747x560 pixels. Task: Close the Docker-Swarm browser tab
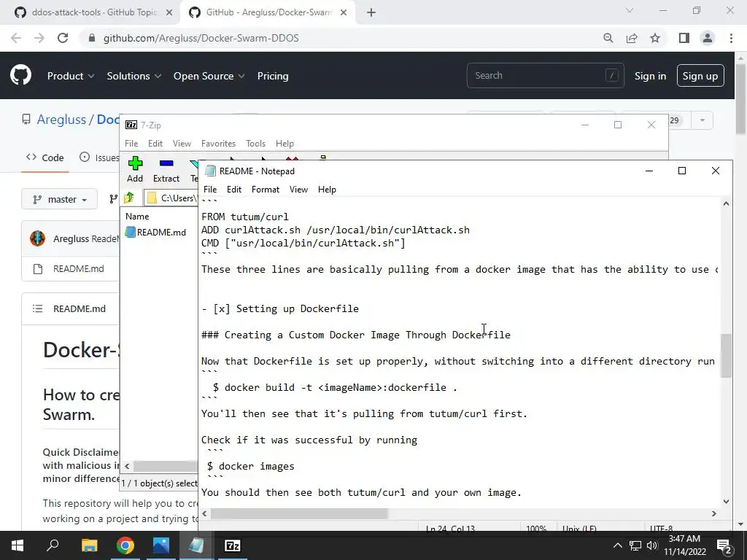344,13
